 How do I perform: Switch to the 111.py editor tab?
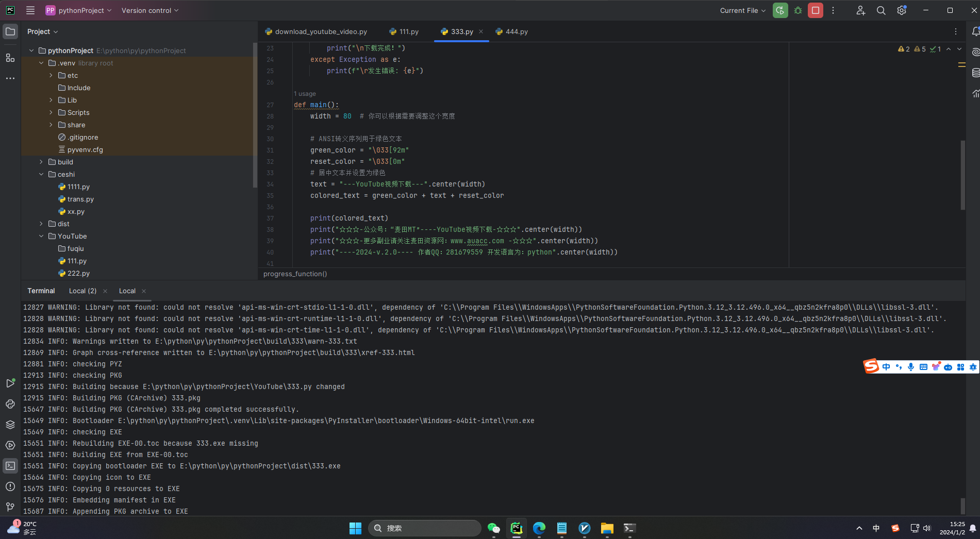tap(404, 31)
